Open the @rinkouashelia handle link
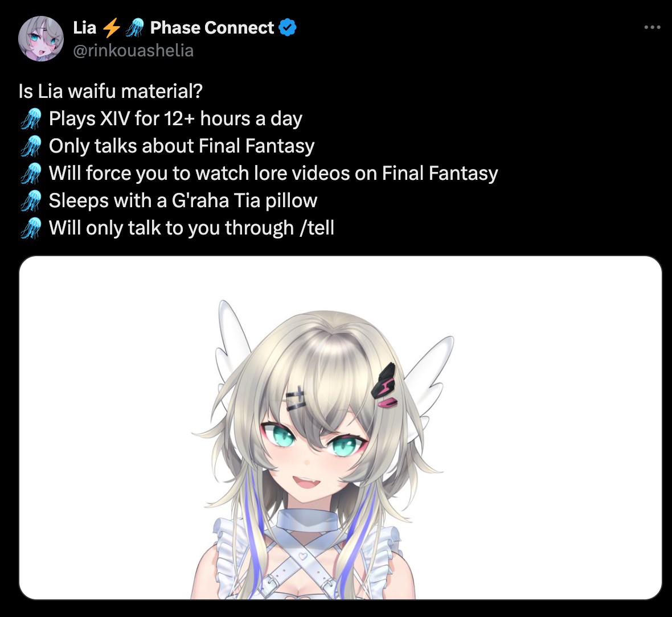672x617 pixels. coord(133,51)
